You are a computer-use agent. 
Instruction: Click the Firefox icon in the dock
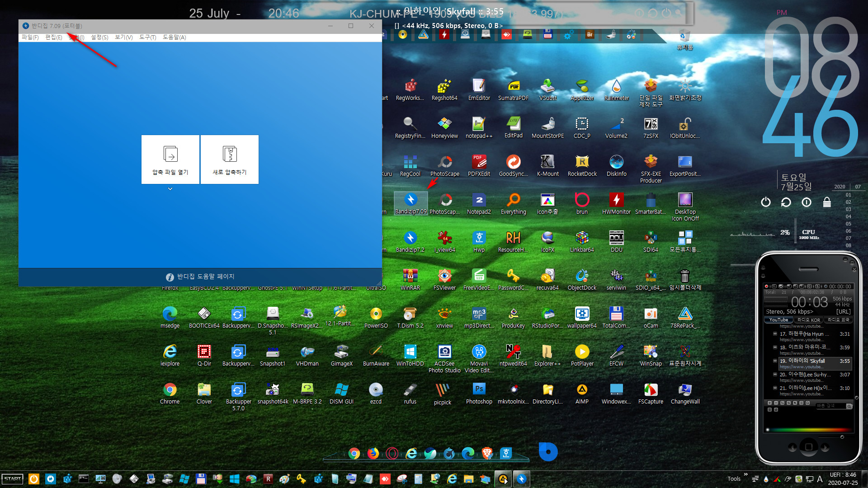pyautogui.click(x=373, y=453)
